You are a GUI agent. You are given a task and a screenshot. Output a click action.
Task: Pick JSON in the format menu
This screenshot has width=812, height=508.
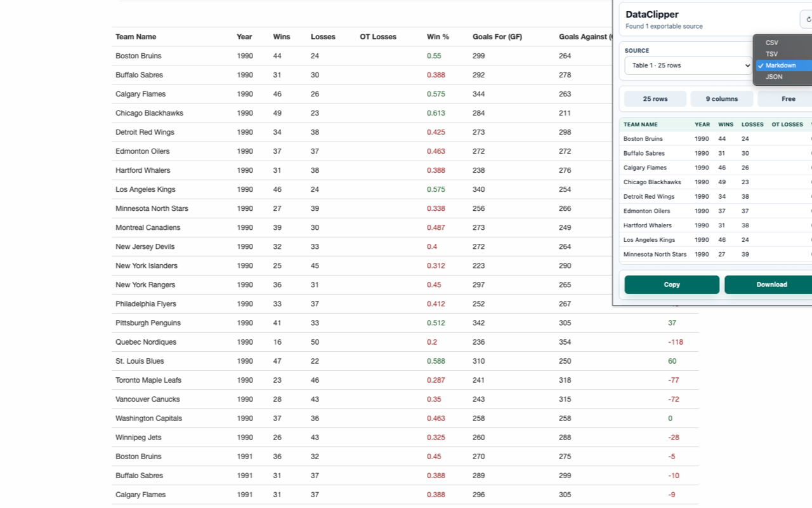pos(783,77)
